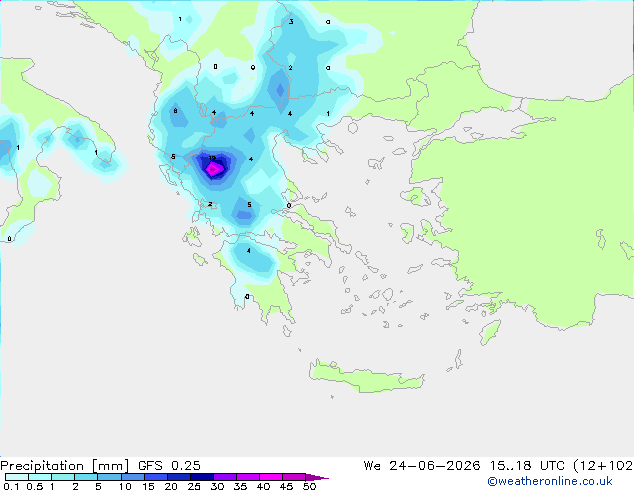Select the 2–5 mm legend color

pyautogui.click(x=86, y=477)
